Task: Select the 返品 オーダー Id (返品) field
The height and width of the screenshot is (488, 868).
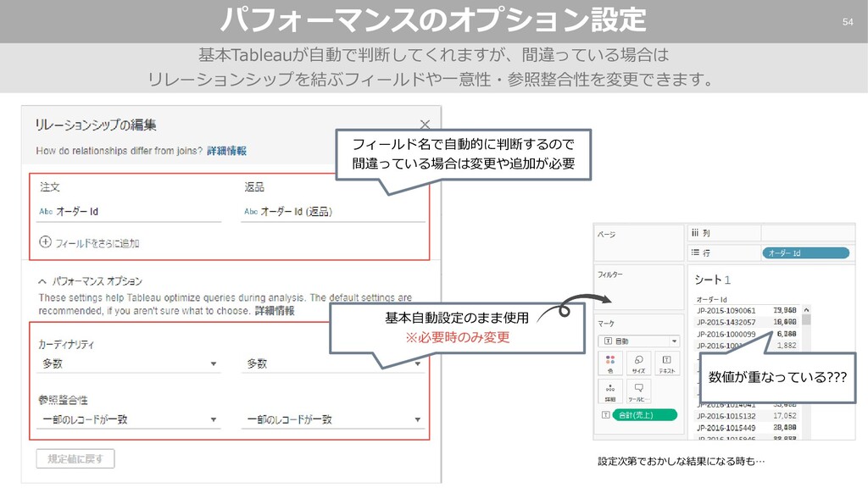Action: [x=332, y=211]
